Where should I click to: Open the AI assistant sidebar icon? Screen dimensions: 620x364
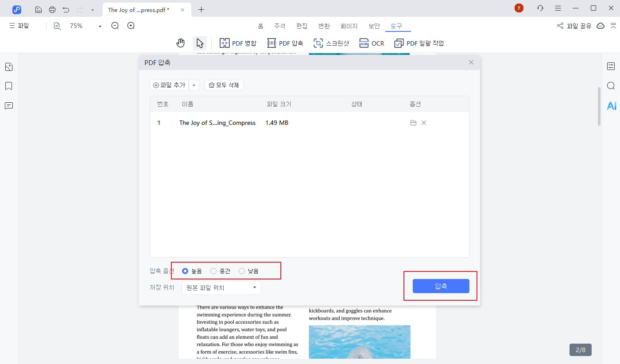(611, 106)
